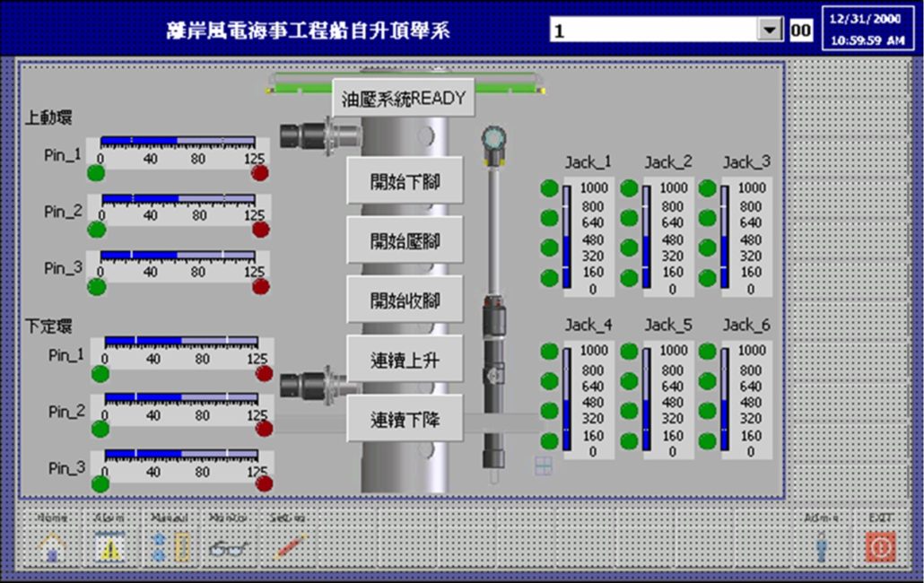
Task: Click the Jack_3 vertical level bar
Action: point(725,237)
